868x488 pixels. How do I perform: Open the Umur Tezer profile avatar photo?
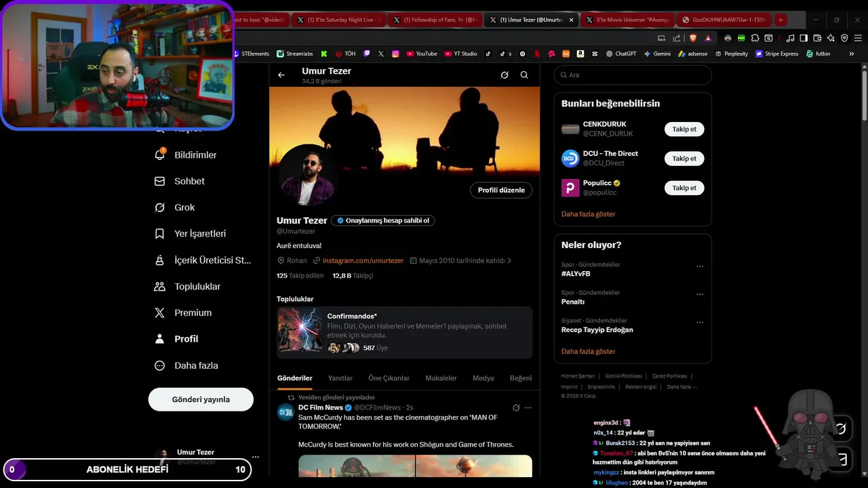coord(307,176)
